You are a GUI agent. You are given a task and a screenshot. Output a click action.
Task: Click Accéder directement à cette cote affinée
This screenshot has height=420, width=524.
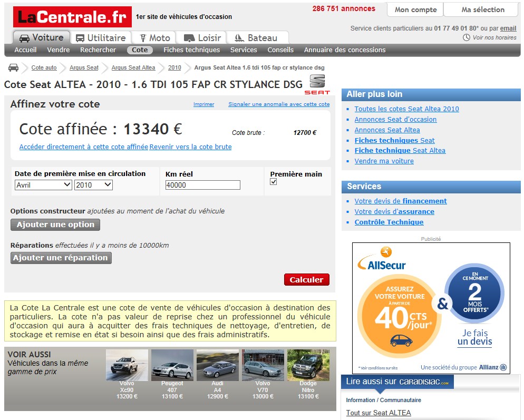[x=83, y=146]
